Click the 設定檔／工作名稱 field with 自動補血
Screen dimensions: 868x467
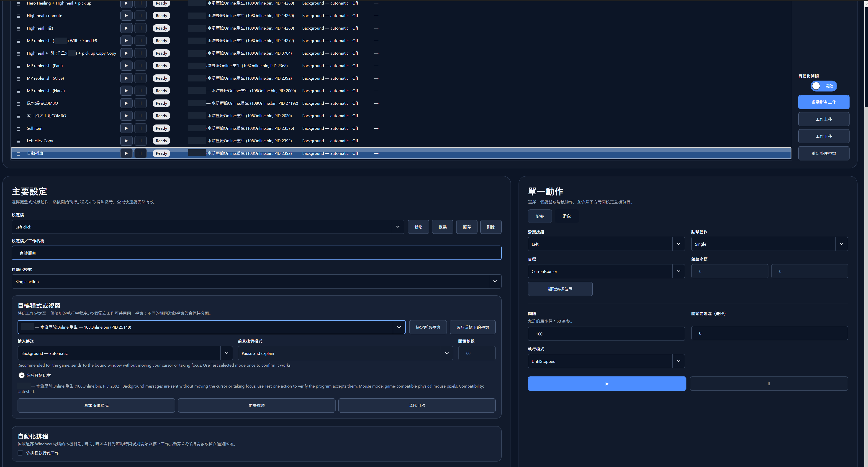(257, 253)
